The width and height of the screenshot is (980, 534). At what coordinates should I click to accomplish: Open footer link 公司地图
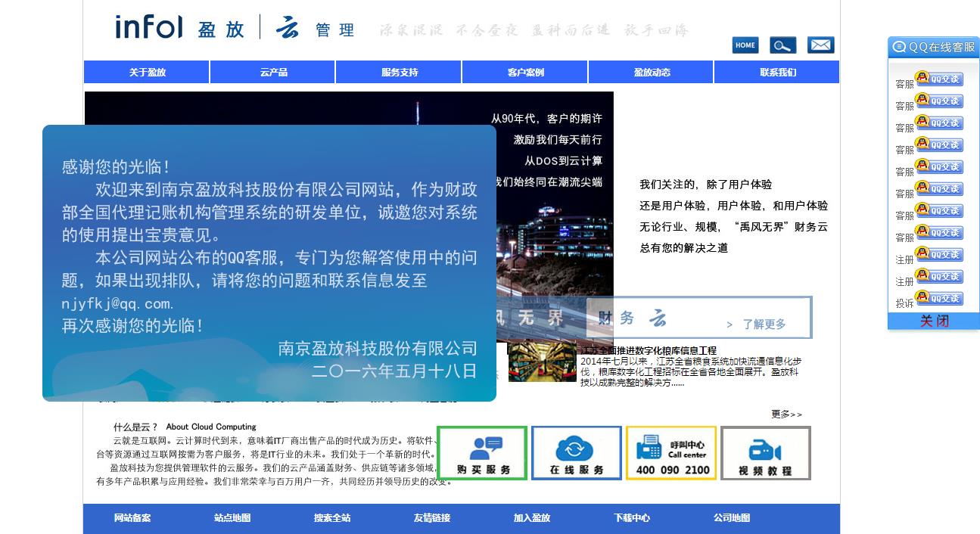click(732, 518)
